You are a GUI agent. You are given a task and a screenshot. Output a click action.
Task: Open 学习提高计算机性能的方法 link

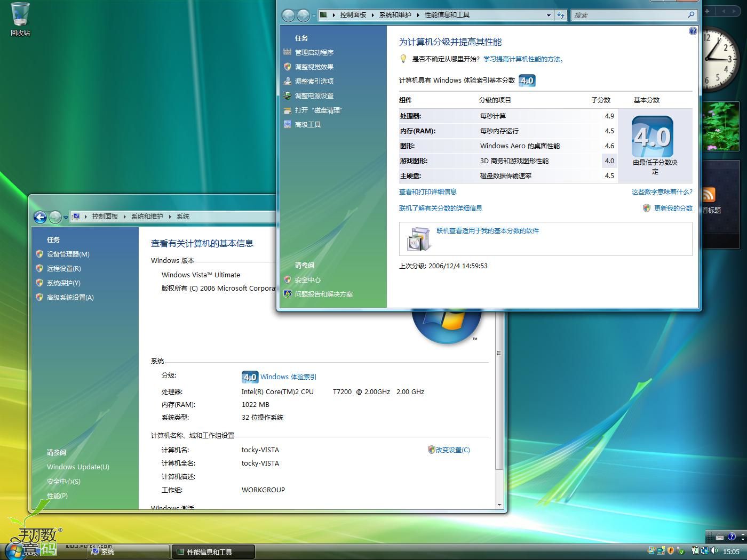pyautogui.click(x=523, y=59)
